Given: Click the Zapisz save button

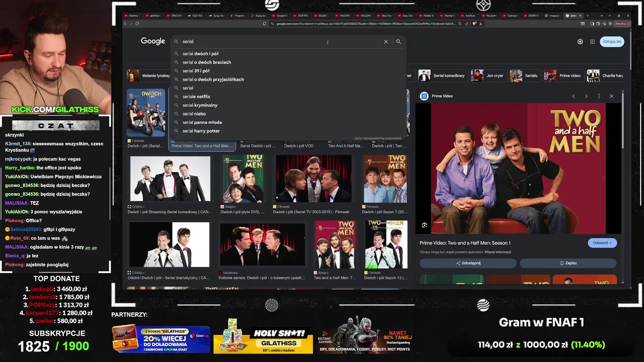Looking at the screenshot, I should click(x=568, y=263).
